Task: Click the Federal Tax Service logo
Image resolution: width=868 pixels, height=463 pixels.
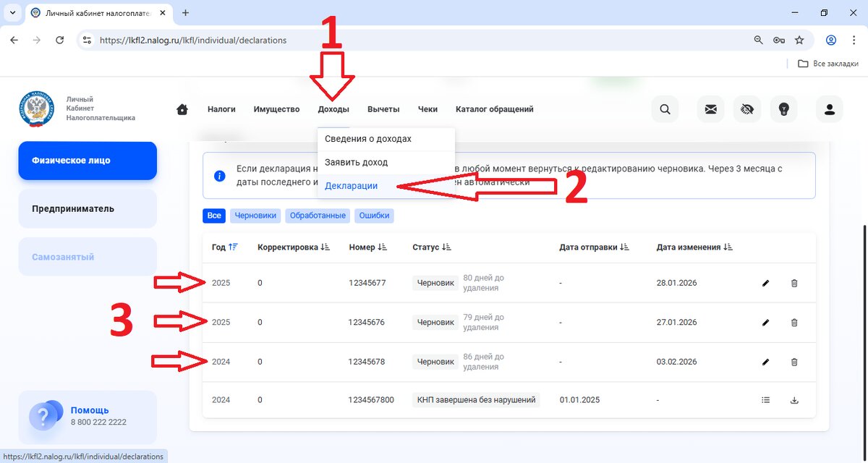Action: coord(36,109)
